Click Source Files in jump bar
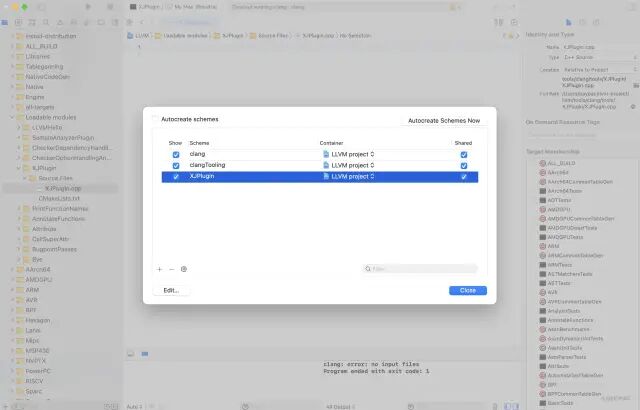Screen dimensions: 640x410 pos(269,36)
